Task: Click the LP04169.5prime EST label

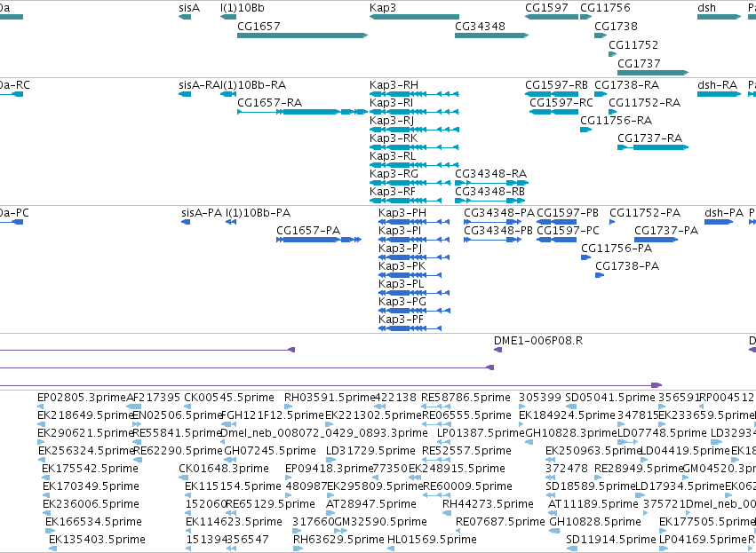Action: (703, 540)
